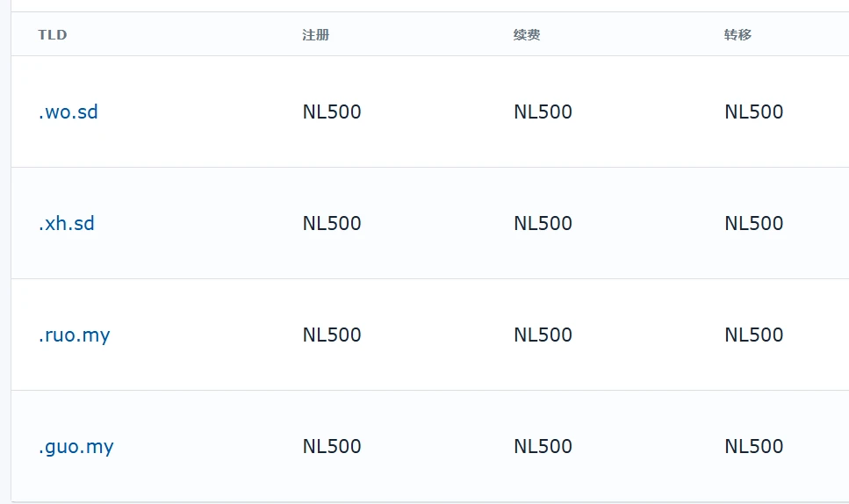Click the TLD column header

tap(53, 35)
